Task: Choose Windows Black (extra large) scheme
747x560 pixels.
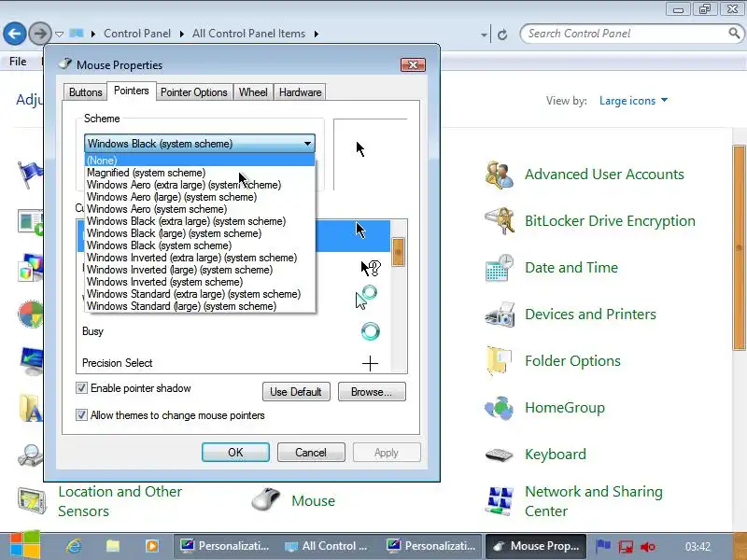Action: 200,221
